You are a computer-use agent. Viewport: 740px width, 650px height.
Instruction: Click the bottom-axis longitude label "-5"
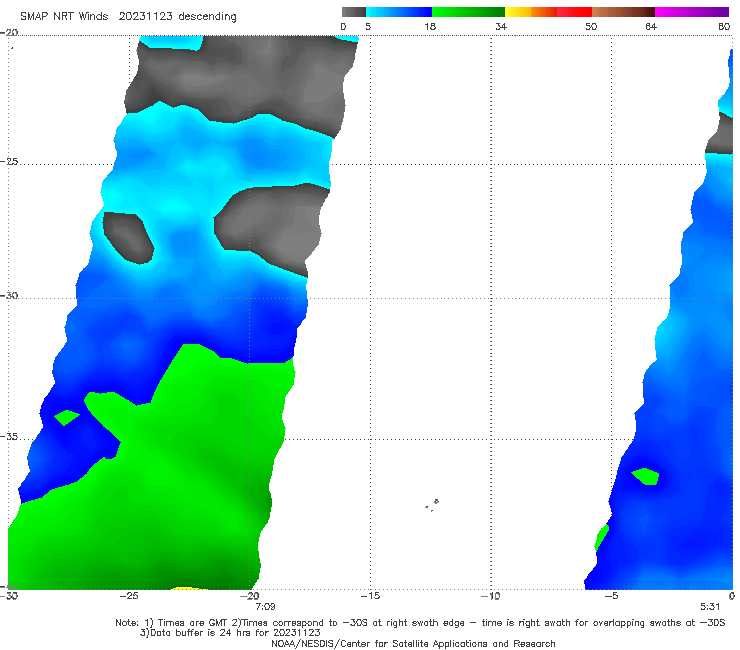pos(612,596)
